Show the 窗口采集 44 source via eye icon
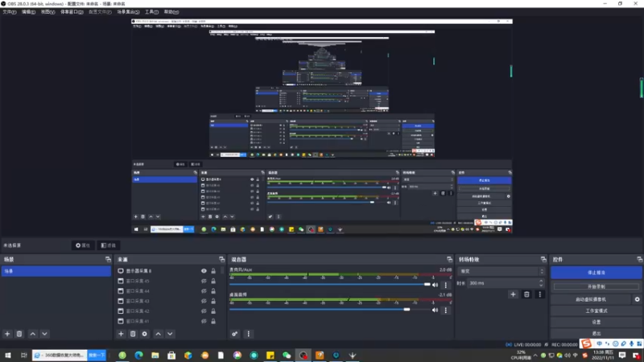Image resolution: width=644 pixels, height=362 pixels. click(204, 291)
